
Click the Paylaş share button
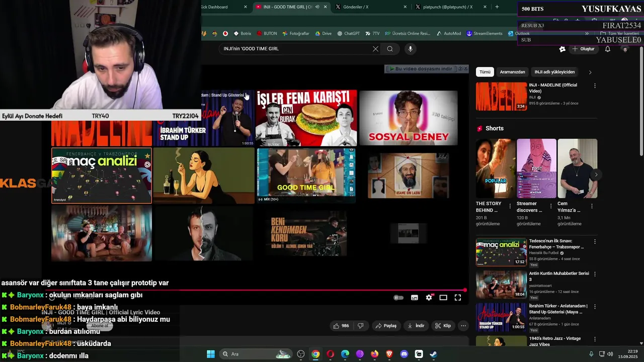(386, 326)
